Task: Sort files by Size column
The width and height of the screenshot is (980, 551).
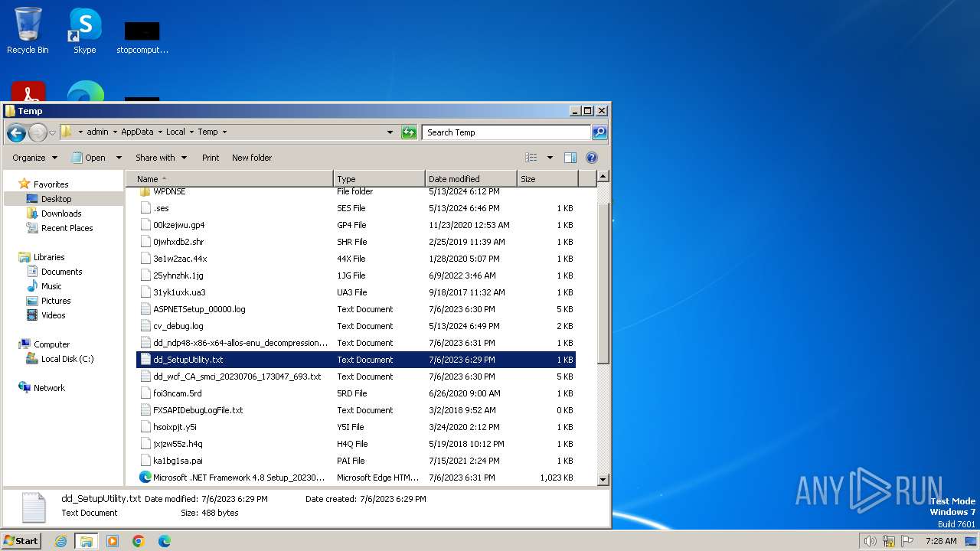Action: [x=547, y=179]
